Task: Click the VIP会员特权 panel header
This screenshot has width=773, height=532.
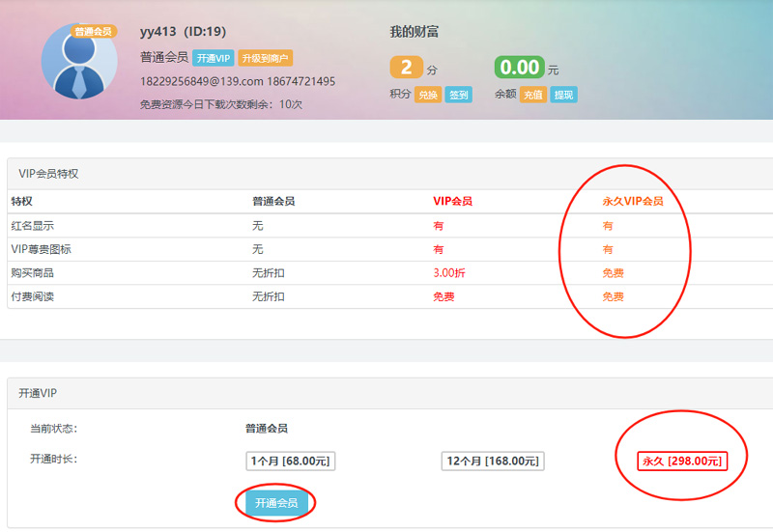Action: point(48,174)
